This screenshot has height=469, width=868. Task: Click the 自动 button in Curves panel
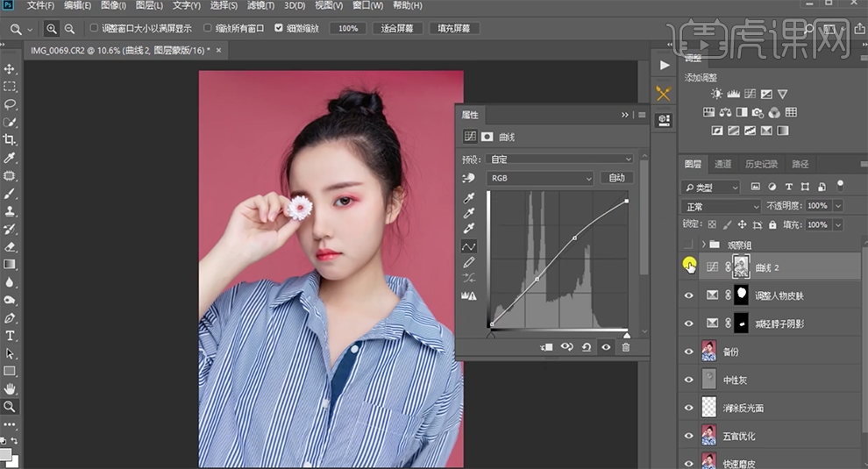[x=616, y=178]
